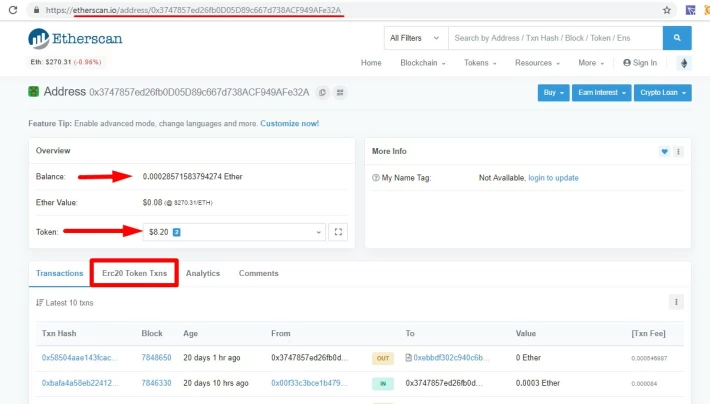Image resolution: width=710 pixels, height=404 pixels.
Task: Click the Sign In link
Action: (640, 63)
